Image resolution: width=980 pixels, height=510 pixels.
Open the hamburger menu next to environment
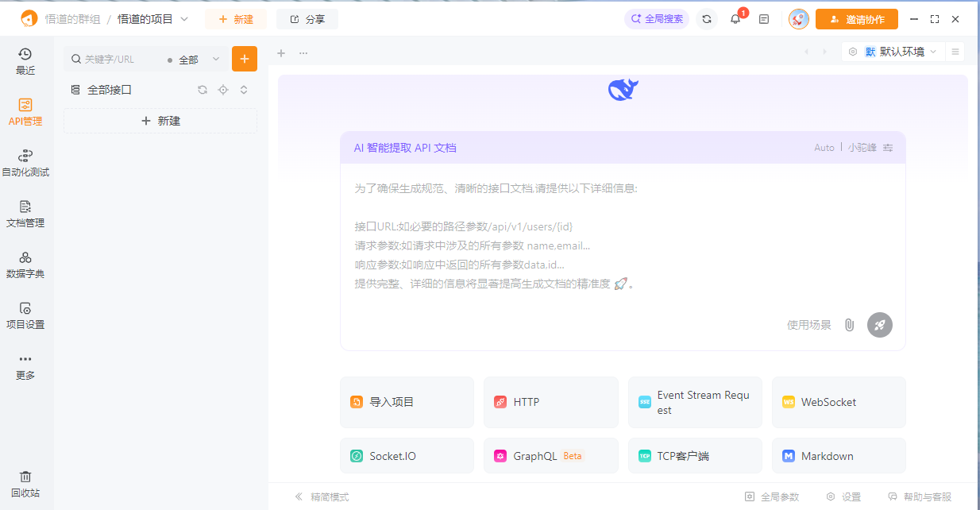pyautogui.click(x=955, y=52)
